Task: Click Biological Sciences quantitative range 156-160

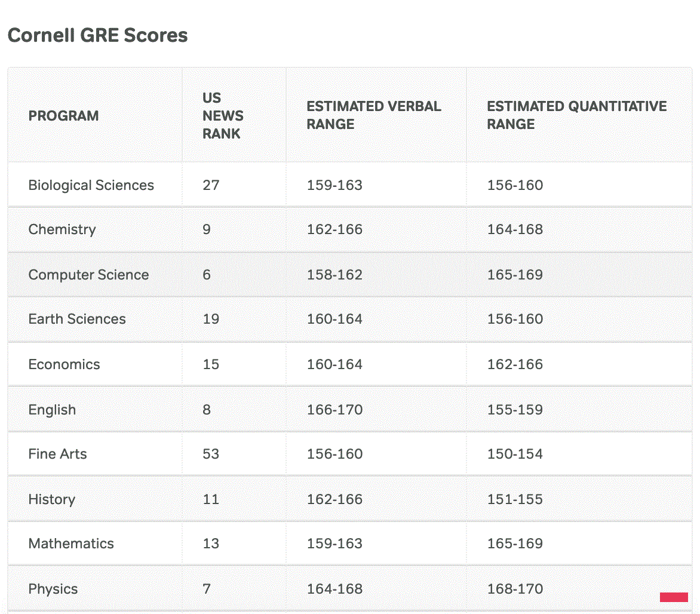Action: [515, 185]
